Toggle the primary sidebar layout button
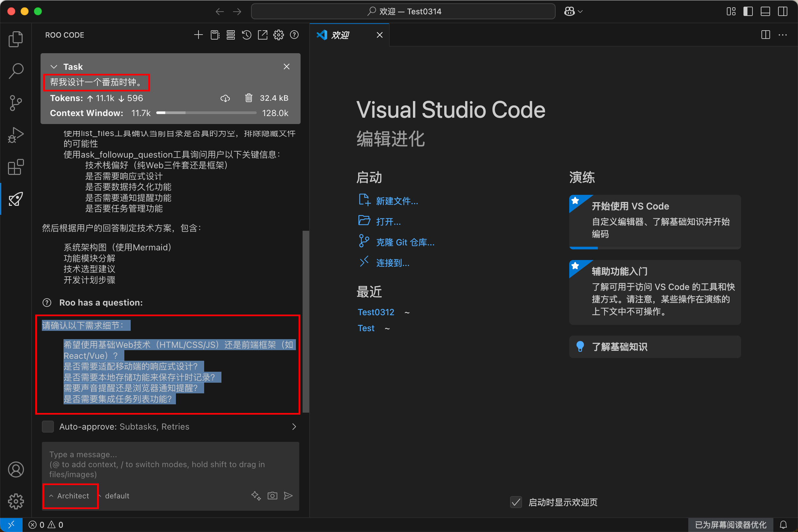The width and height of the screenshot is (798, 532). (x=748, y=12)
